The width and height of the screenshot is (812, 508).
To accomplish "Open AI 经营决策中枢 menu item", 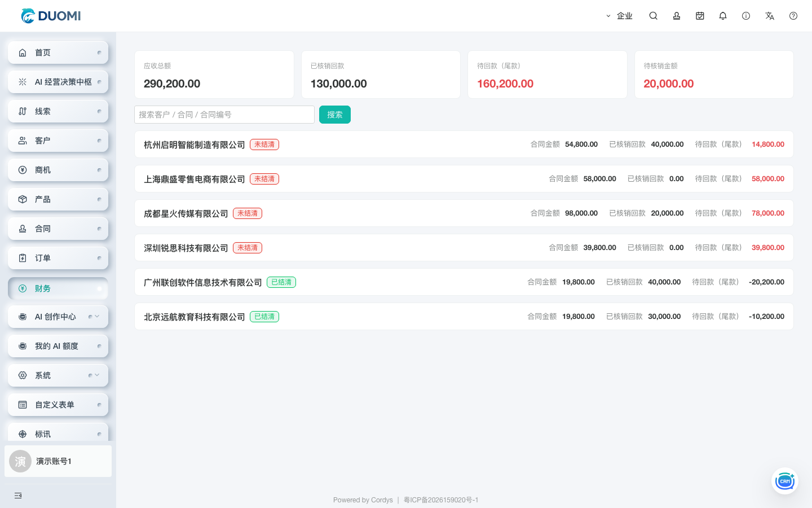I will 58,82.
